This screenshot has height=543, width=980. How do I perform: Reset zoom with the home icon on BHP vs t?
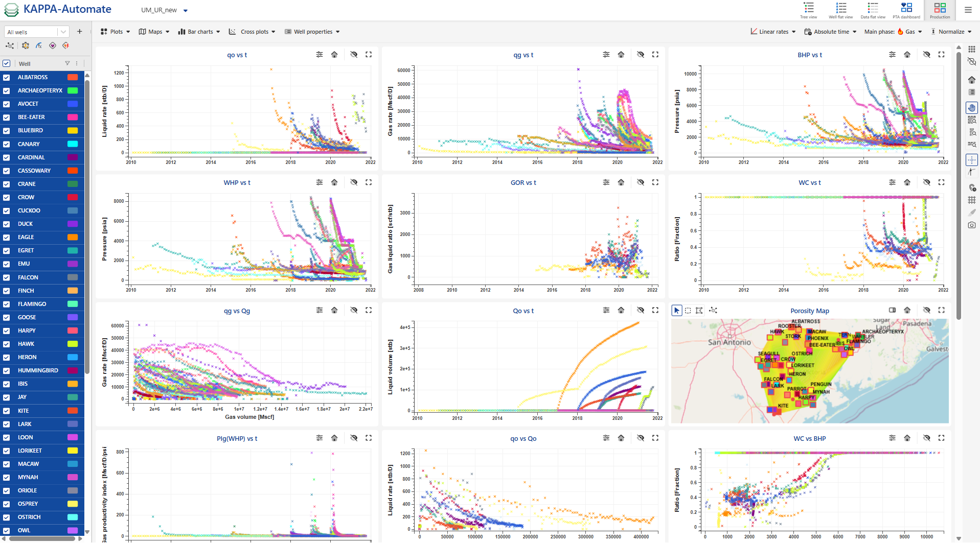coord(907,54)
